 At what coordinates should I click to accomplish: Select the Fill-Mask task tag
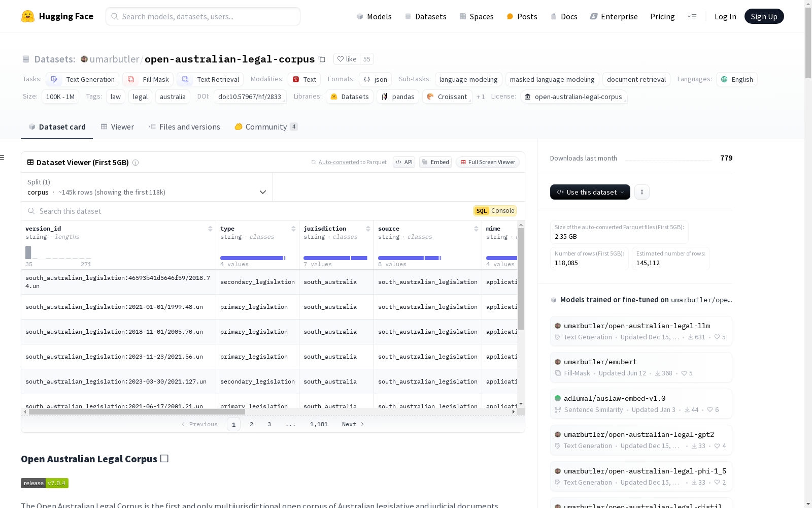148,79
